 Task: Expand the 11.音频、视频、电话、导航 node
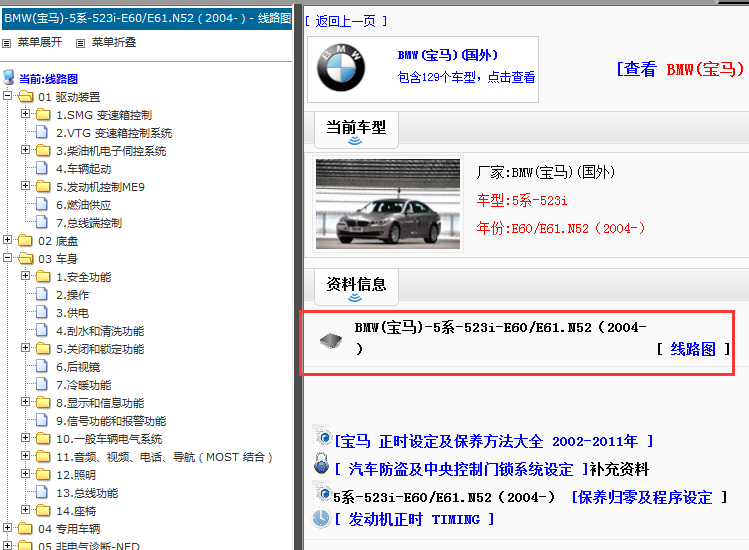26,455
